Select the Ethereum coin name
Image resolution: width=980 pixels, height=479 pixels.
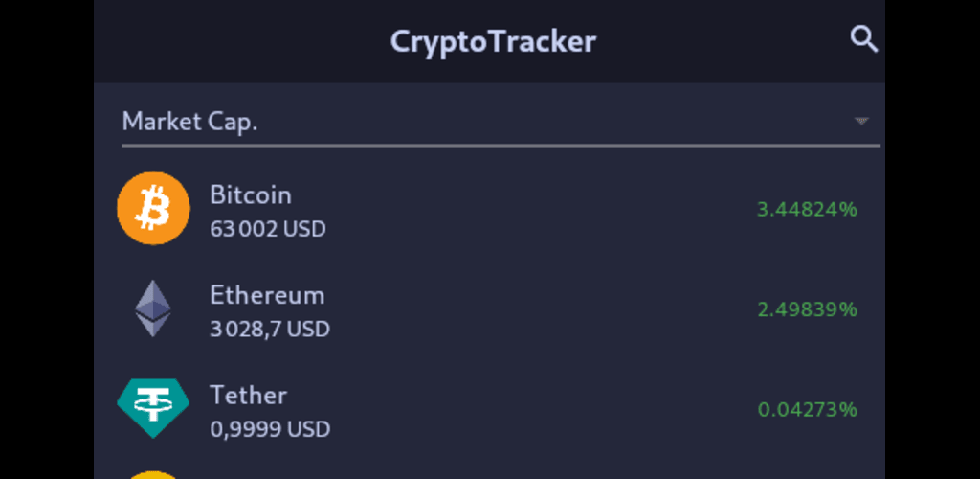[x=267, y=294]
